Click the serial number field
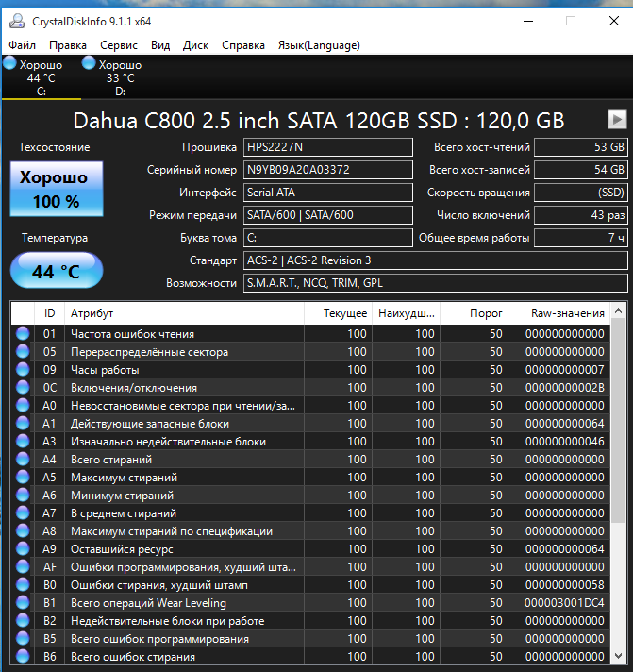The height and width of the screenshot is (672, 633). [x=327, y=170]
